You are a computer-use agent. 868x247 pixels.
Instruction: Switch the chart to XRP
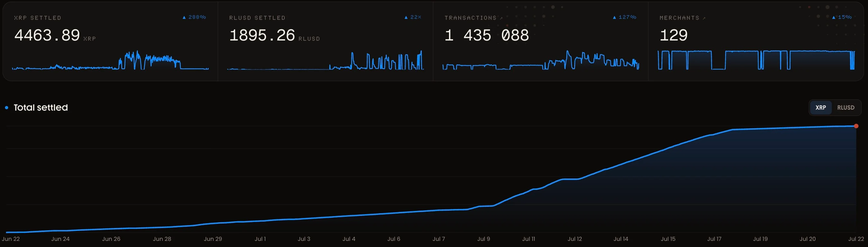(820, 107)
